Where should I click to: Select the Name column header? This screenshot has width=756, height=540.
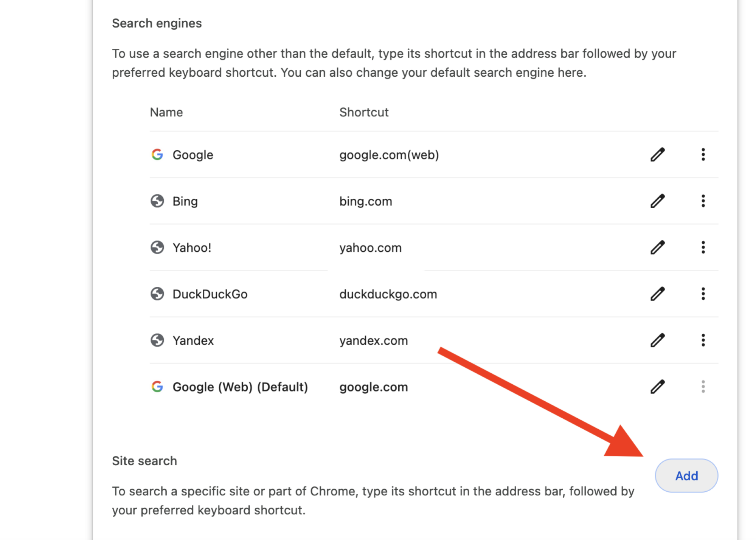(x=166, y=112)
